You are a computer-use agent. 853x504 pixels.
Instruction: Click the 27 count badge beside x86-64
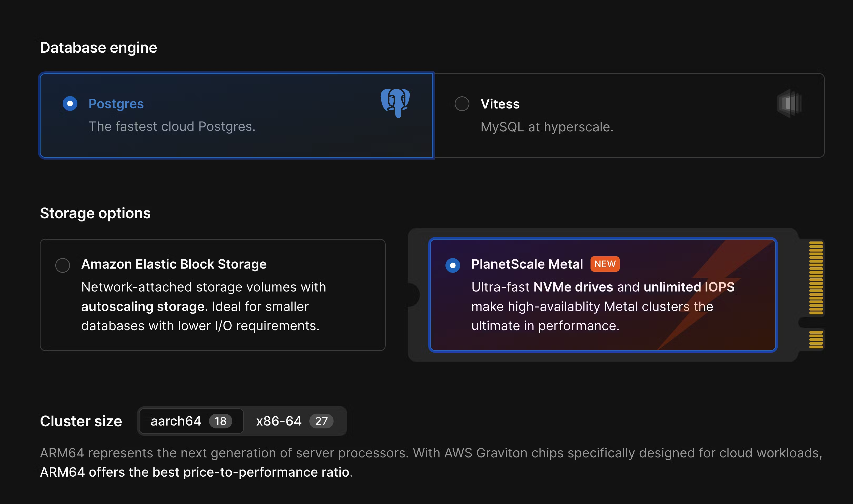click(x=321, y=421)
